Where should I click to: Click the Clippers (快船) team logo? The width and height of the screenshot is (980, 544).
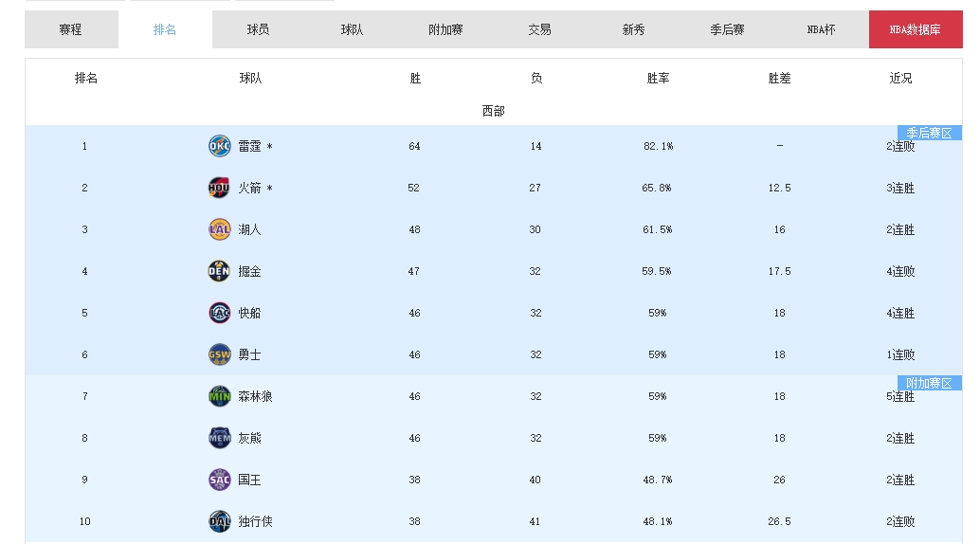tap(219, 313)
